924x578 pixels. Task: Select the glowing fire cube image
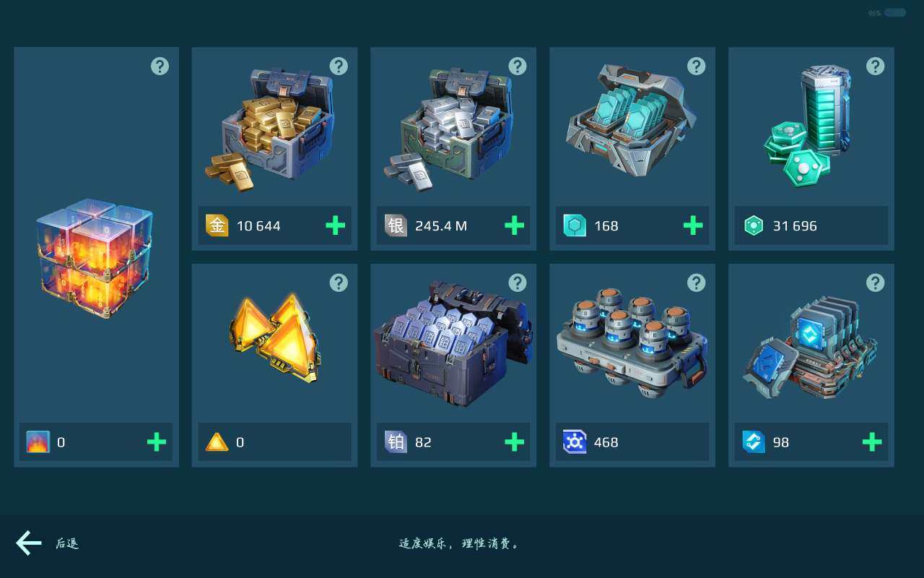[x=95, y=259]
